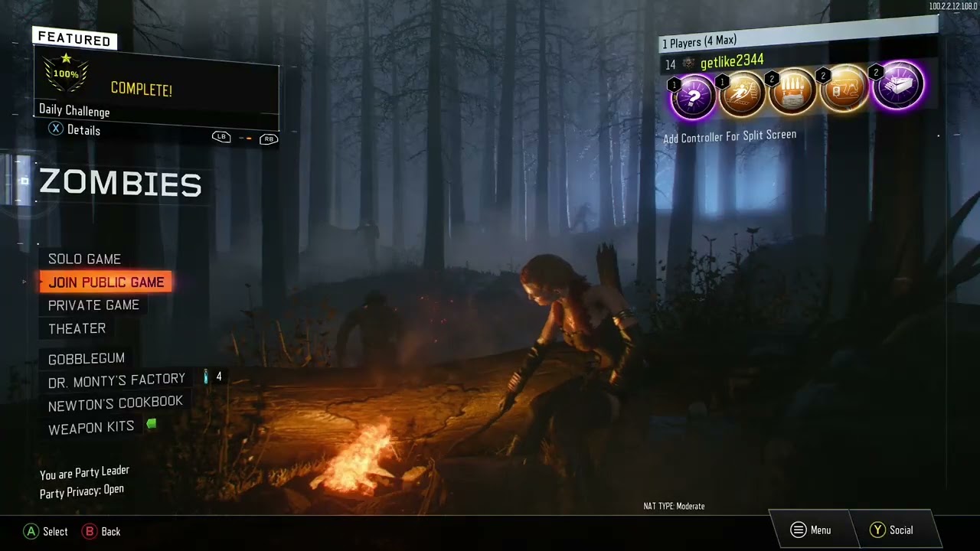The width and height of the screenshot is (980, 551).
Task: Select the perk bottles GobbleGum icon
Action: pyautogui.click(x=792, y=91)
